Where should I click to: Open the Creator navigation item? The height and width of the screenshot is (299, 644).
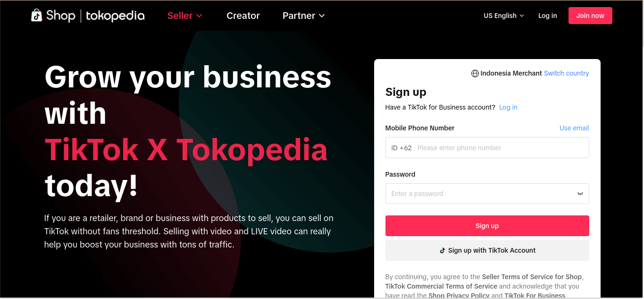pyautogui.click(x=243, y=16)
